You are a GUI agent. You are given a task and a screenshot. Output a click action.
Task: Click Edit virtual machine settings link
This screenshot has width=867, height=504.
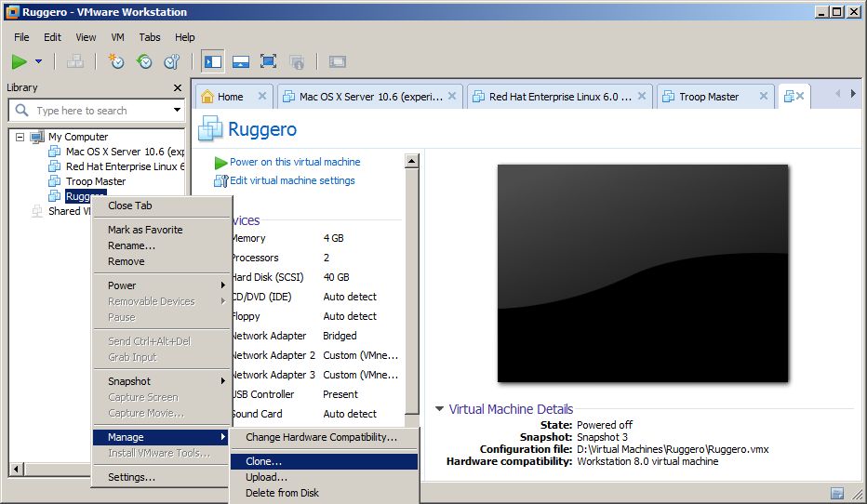[292, 180]
